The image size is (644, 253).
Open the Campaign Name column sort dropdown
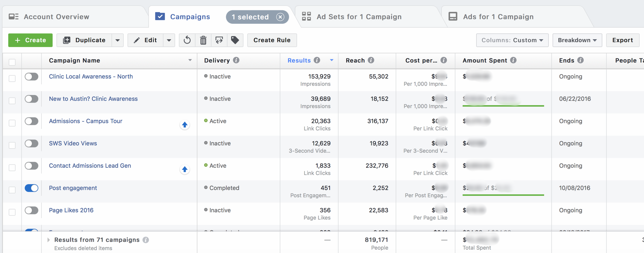(190, 60)
